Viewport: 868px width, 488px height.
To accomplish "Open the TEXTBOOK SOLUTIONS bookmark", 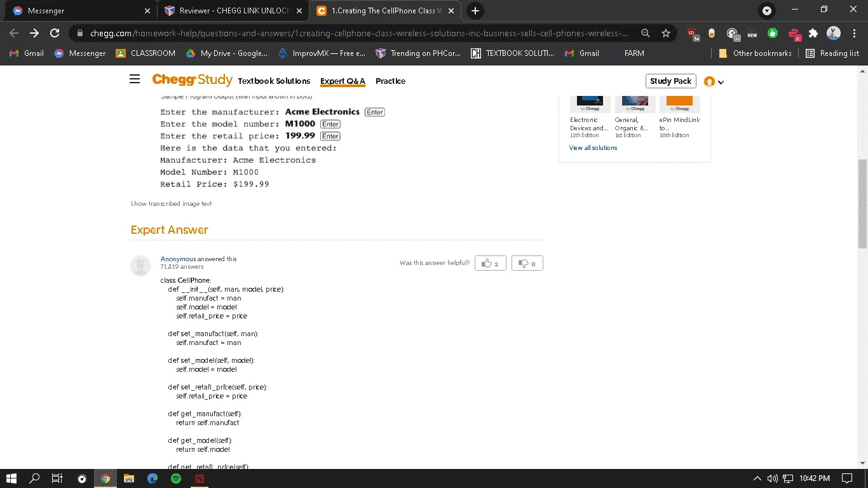I will point(513,53).
